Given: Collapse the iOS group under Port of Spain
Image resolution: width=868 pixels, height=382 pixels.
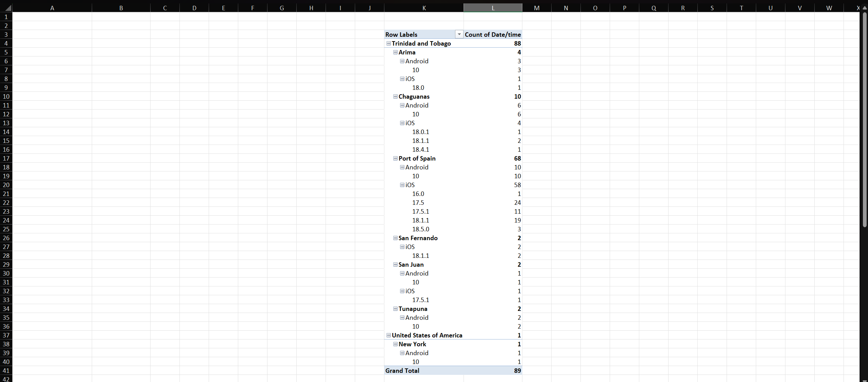Looking at the screenshot, I should click(x=402, y=185).
